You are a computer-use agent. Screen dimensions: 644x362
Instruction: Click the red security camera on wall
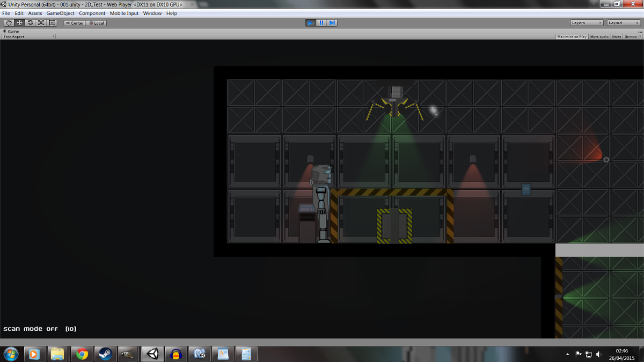(606, 159)
